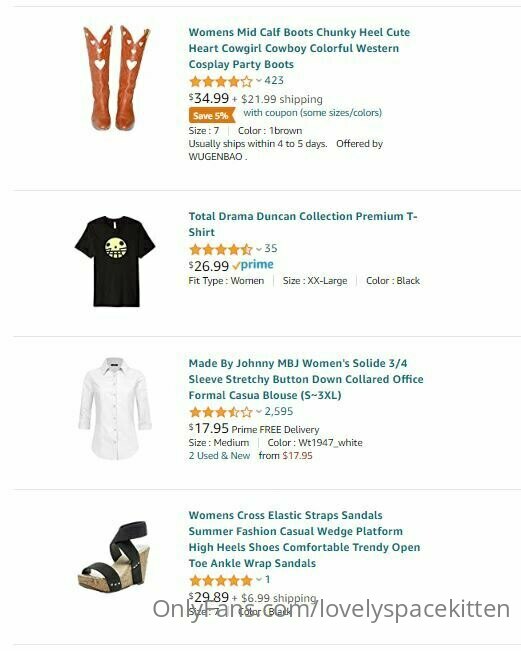Open Made By Johnny MBJ blouse link
The image size is (521, 651).
click(x=306, y=379)
